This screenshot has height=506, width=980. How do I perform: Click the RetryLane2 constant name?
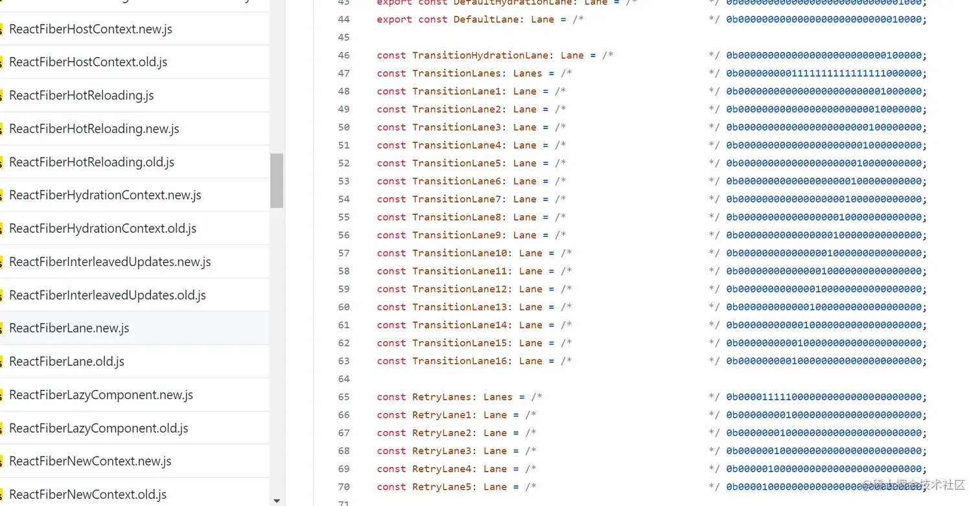click(x=441, y=433)
